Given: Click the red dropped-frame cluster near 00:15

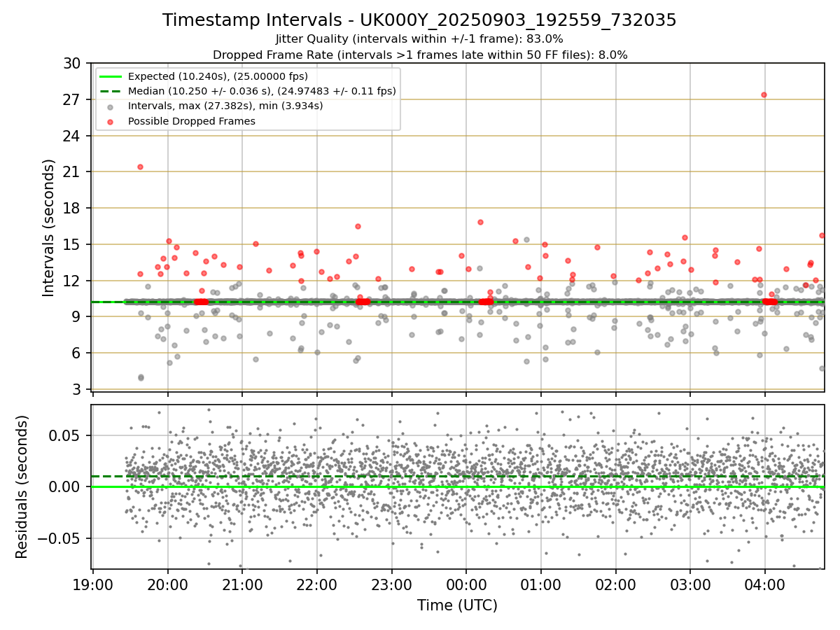Looking at the screenshot, I should pos(486,302).
